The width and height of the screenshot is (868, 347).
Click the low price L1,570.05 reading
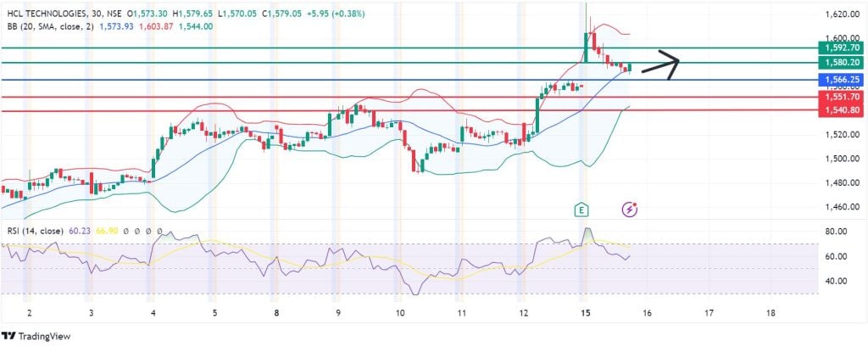237,14
